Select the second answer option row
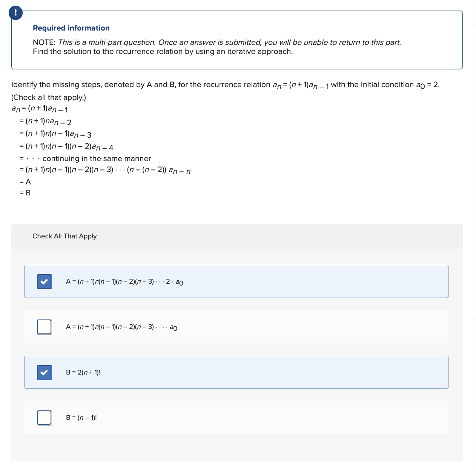The image size is (476, 473). (x=236, y=327)
